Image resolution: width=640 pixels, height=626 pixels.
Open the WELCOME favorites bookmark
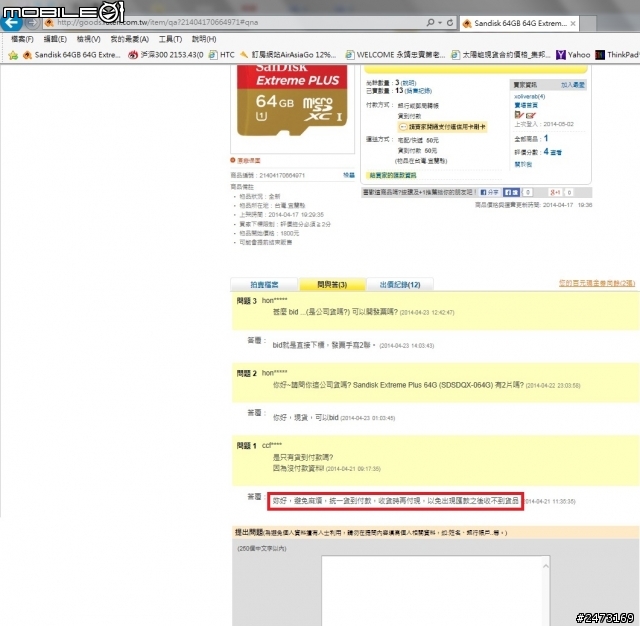pos(395,55)
